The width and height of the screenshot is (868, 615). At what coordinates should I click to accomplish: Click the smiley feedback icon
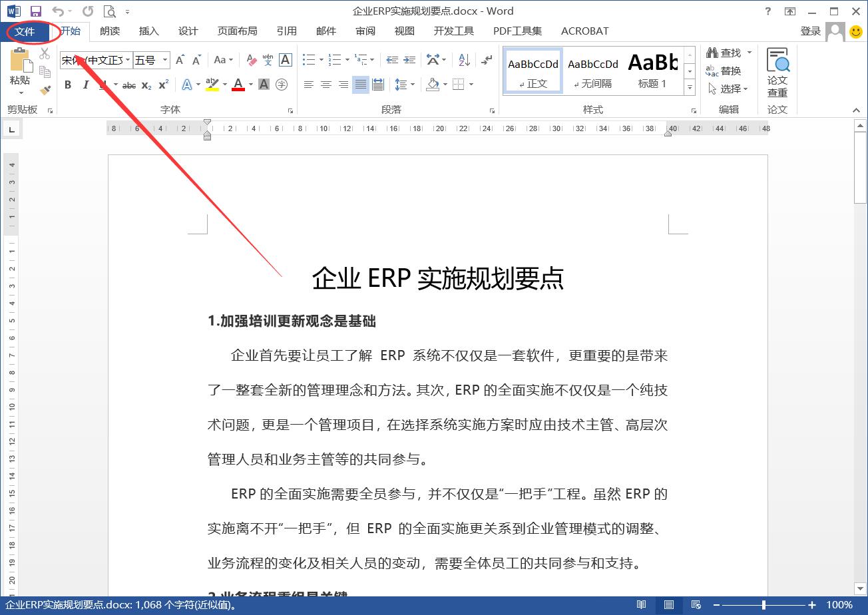click(x=856, y=31)
